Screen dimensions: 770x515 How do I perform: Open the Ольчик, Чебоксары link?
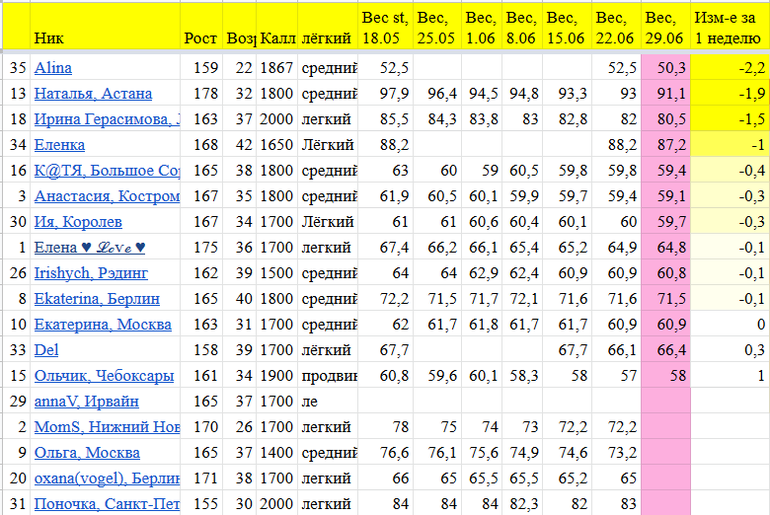pos(103,376)
